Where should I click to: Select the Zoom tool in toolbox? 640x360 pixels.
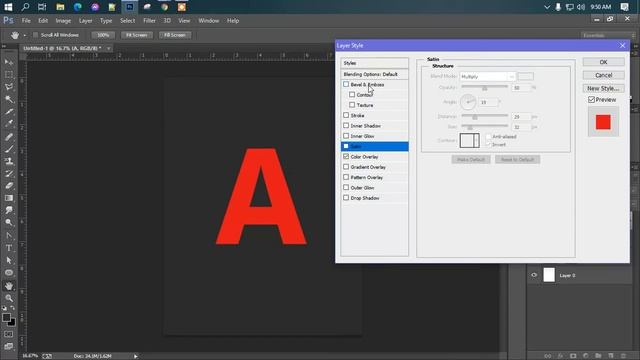(9, 298)
